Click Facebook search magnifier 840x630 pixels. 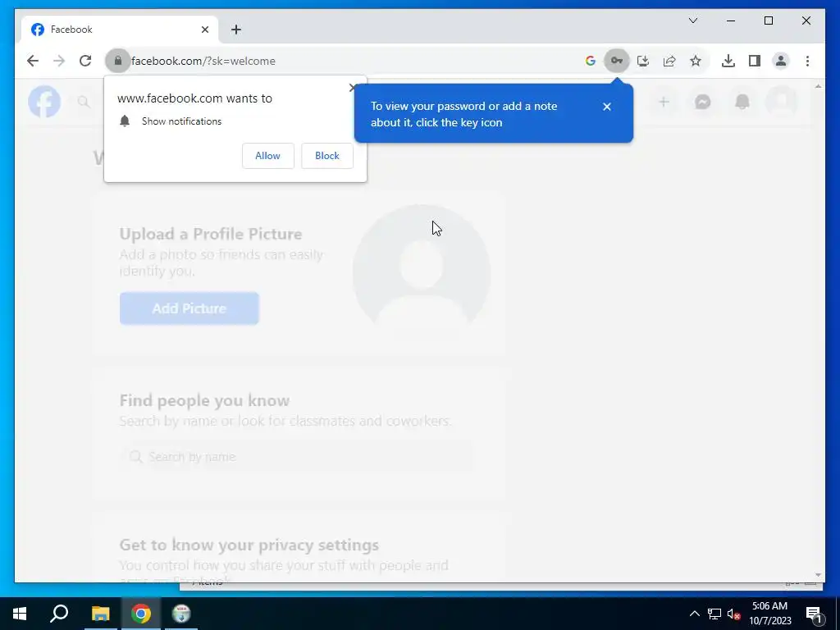(84, 101)
